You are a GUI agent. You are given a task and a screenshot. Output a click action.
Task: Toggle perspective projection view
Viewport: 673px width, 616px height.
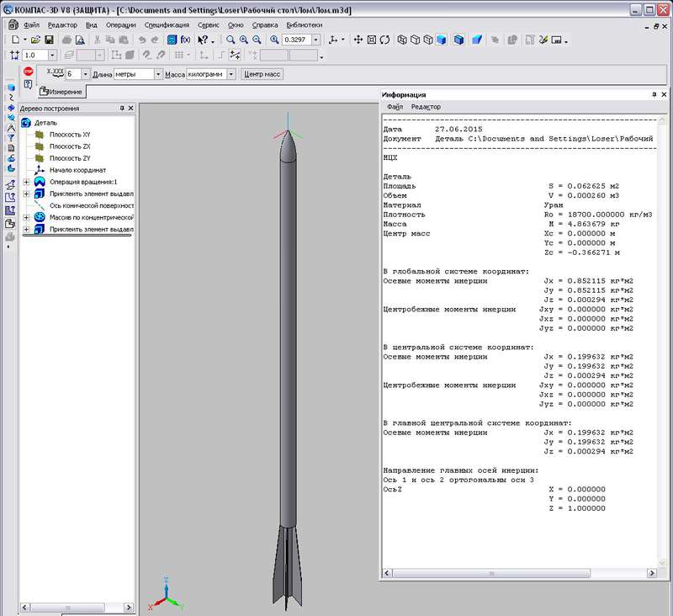[477, 40]
